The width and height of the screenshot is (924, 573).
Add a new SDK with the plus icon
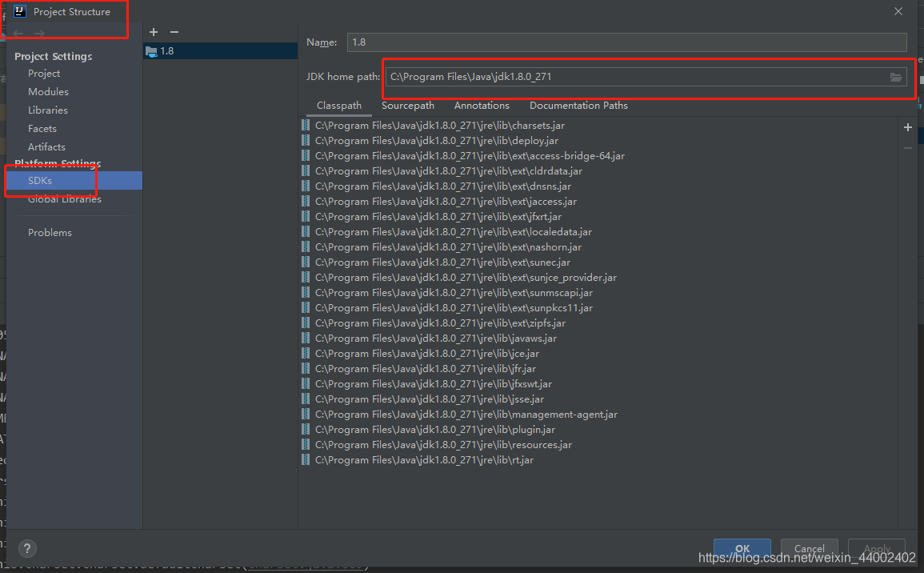click(x=153, y=31)
